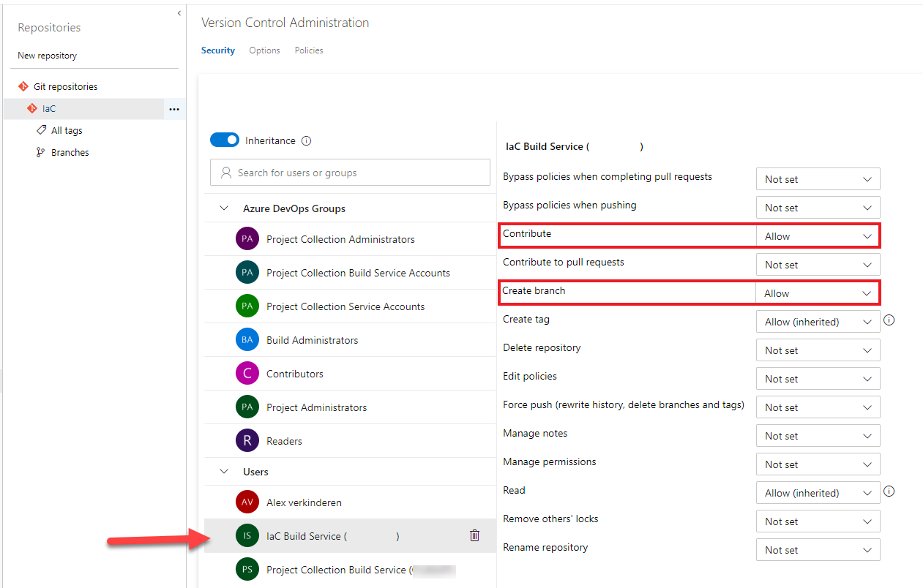Select Project Collection Administrators group
Viewport: 923px width, 588px height.
pyautogui.click(x=340, y=239)
